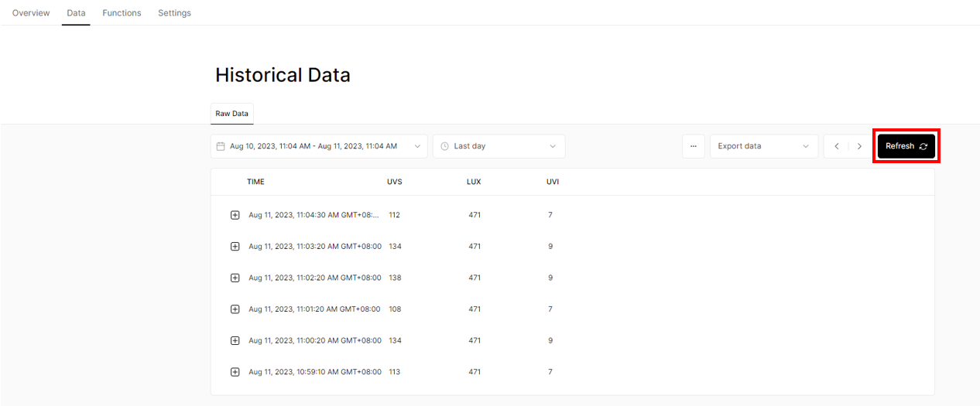Expand the 11:03:20 AM data row
The height and width of the screenshot is (406, 980).
(x=235, y=246)
